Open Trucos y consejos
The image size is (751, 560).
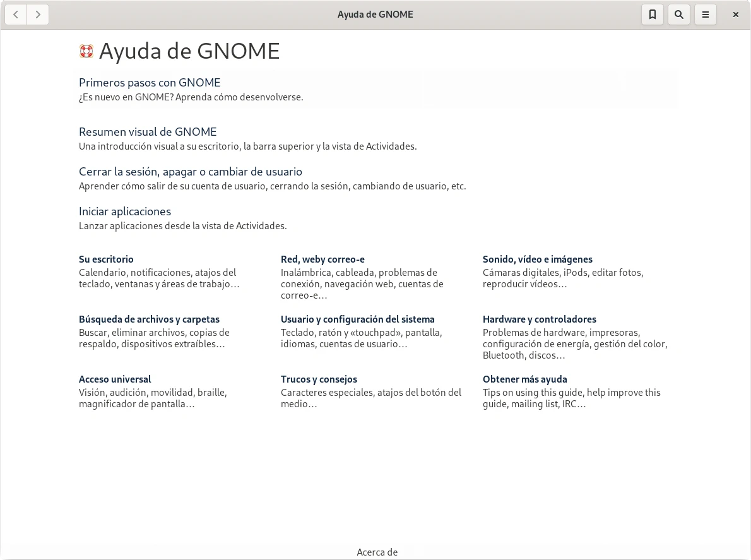tap(319, 379)
